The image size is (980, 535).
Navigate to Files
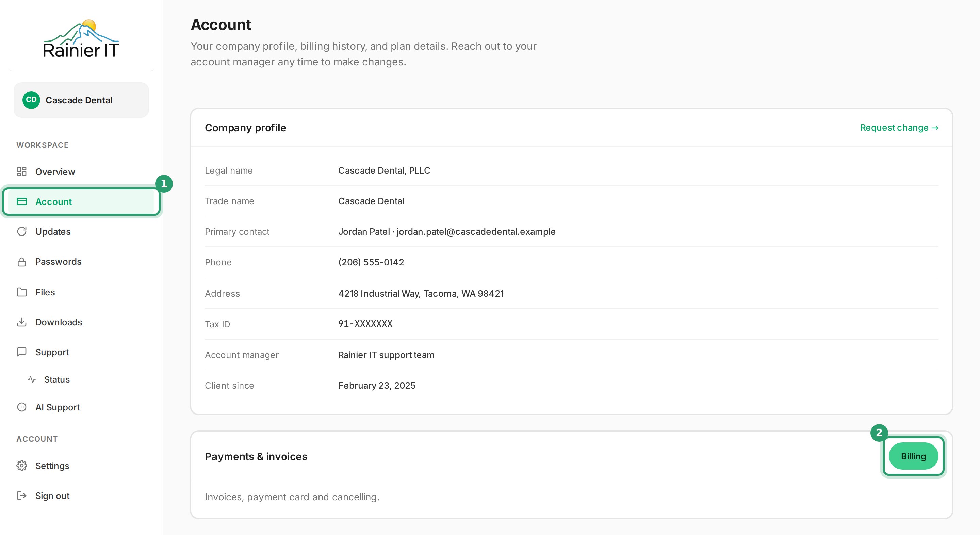(81, 292)
